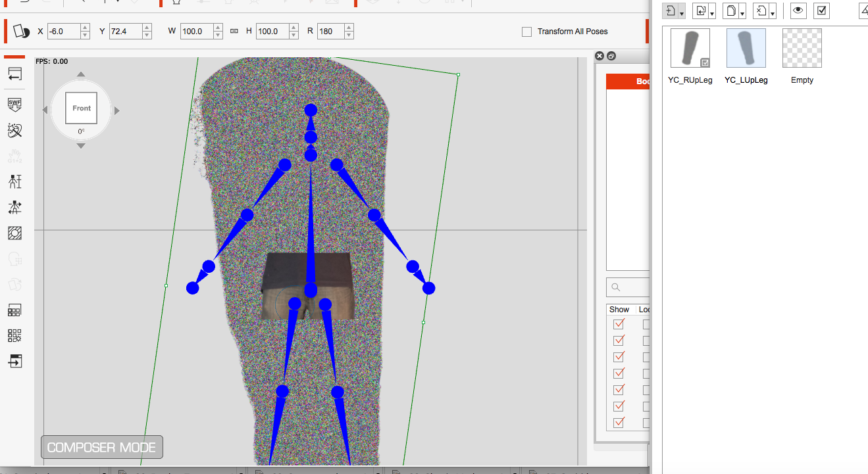Select the YC_RUpLeg sprite thumbnail
Screen dimensions: 868x474
[690, 48]
